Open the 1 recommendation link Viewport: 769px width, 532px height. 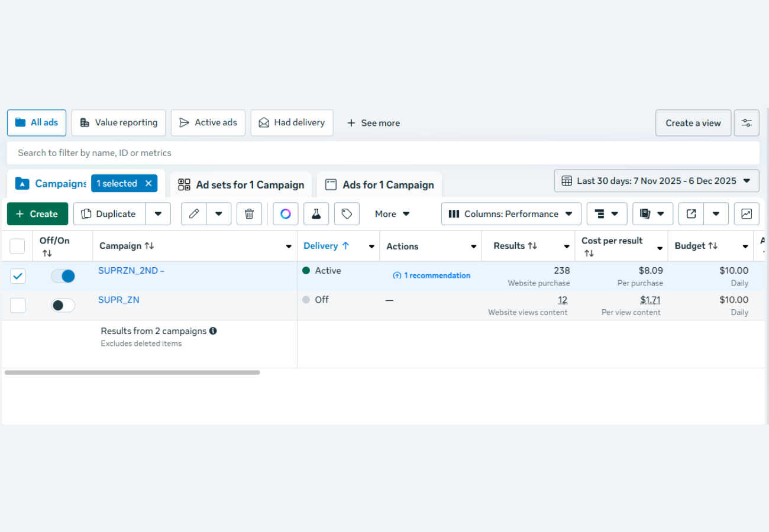(432, 275)
